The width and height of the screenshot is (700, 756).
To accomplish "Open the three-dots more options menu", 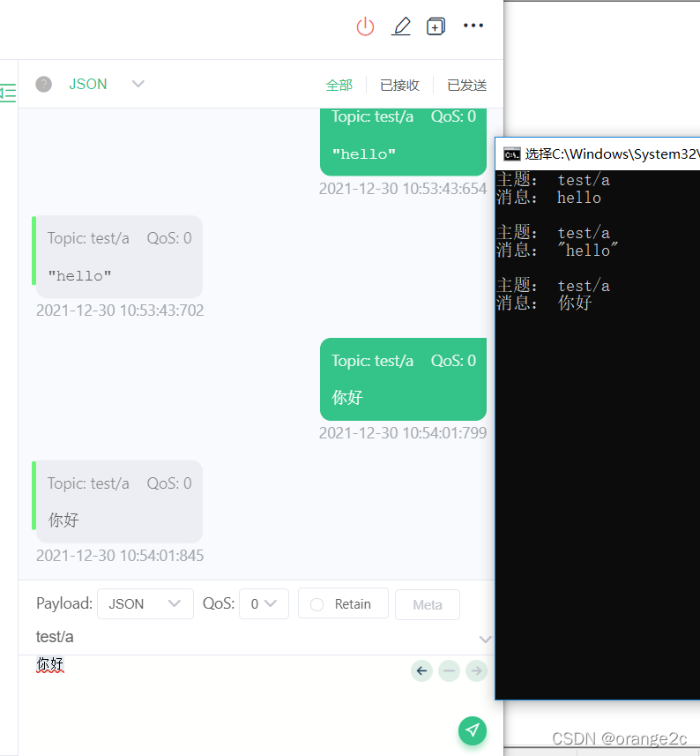I will (473, 25).
